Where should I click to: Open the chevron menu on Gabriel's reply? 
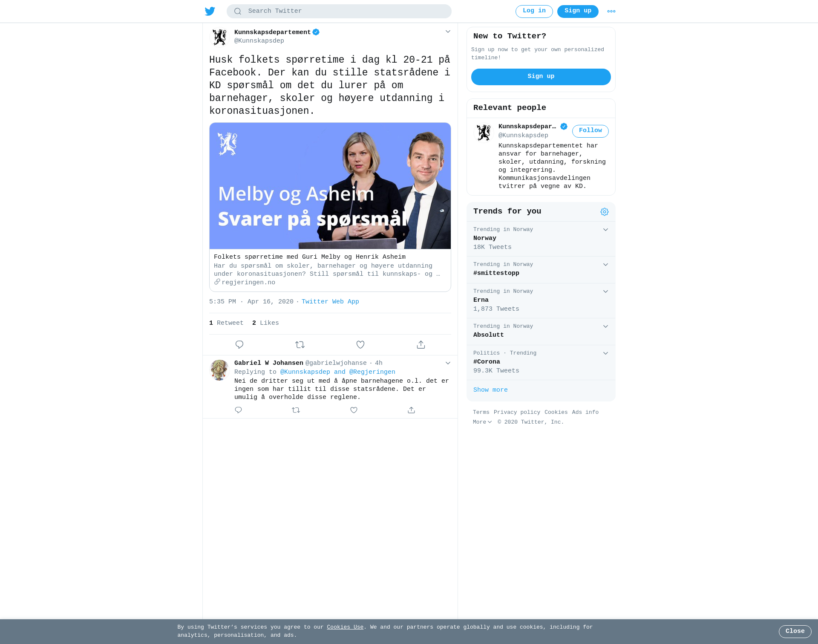pos(448,363)
